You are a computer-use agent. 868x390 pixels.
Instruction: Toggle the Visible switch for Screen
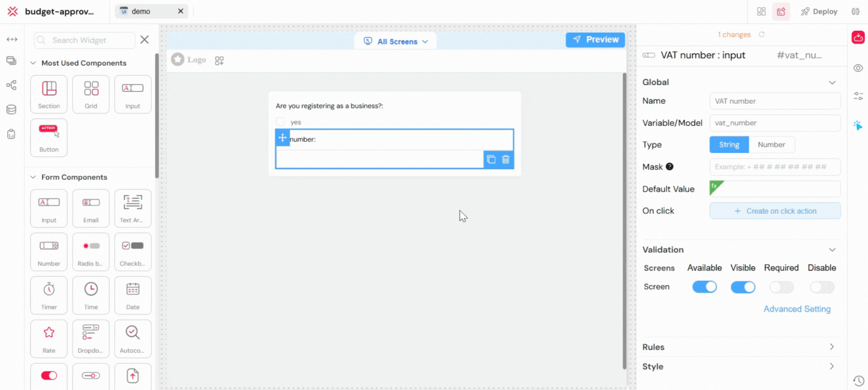(x=743, y=287)
